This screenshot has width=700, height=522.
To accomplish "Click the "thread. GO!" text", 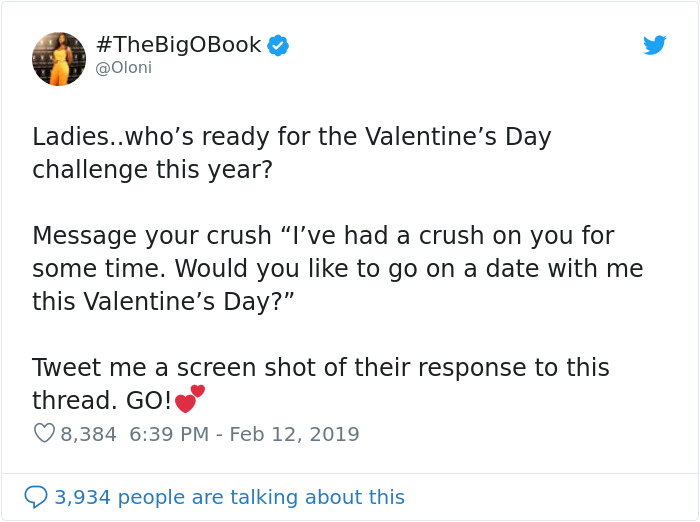I will (x=102, y=401).
